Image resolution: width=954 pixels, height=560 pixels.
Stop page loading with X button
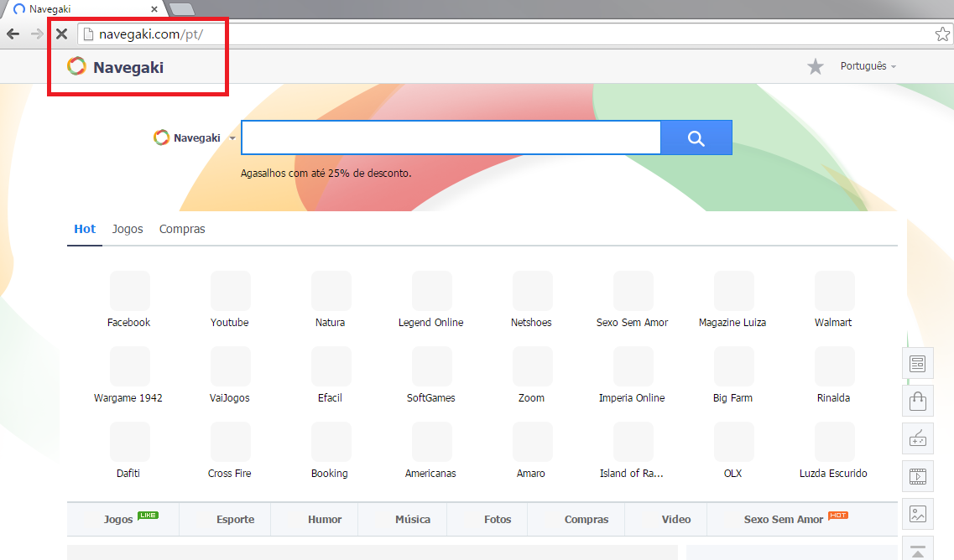click(61, 34)
